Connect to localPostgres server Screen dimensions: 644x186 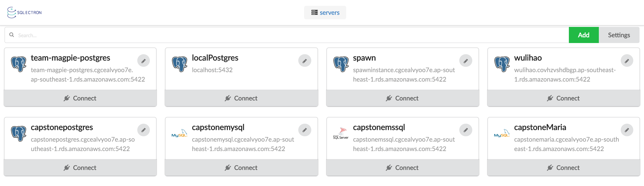[x=241, y=98]
